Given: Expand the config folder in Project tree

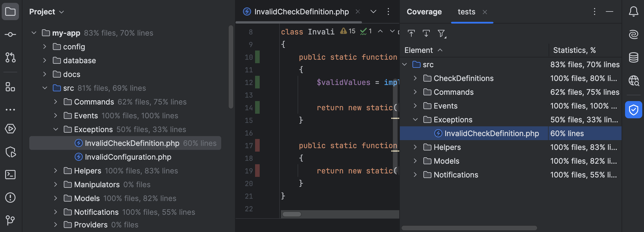Looking at the screenshot, I should 45,47.
